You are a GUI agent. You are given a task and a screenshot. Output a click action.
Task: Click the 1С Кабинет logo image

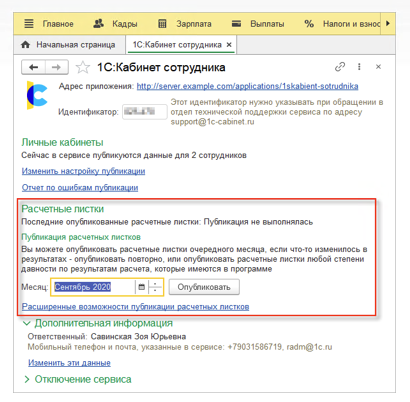37,95
